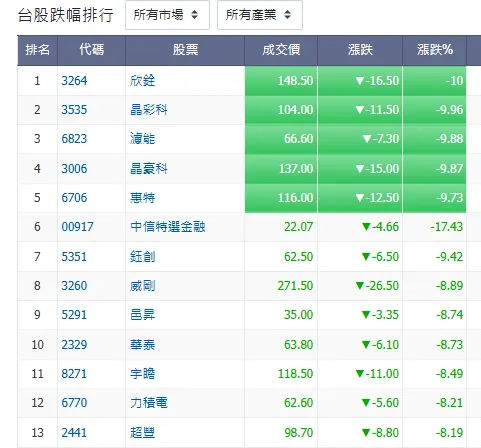Open code 00917 link

77,227
